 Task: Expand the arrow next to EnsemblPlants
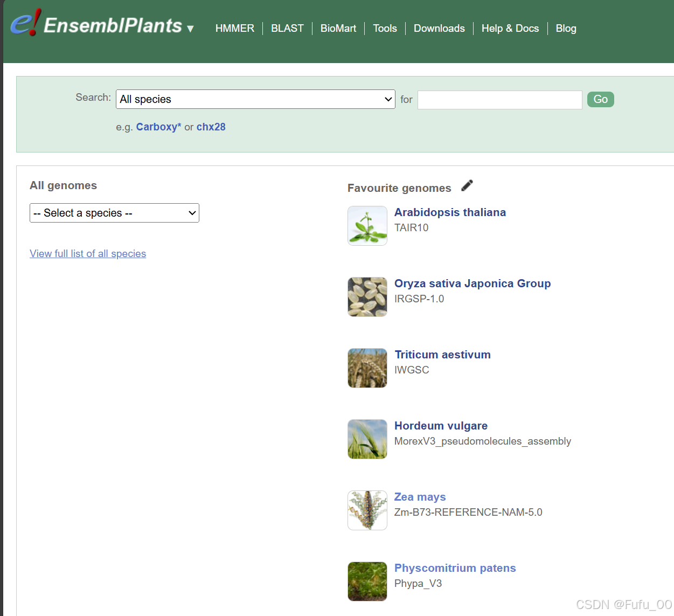click(191, 29)
